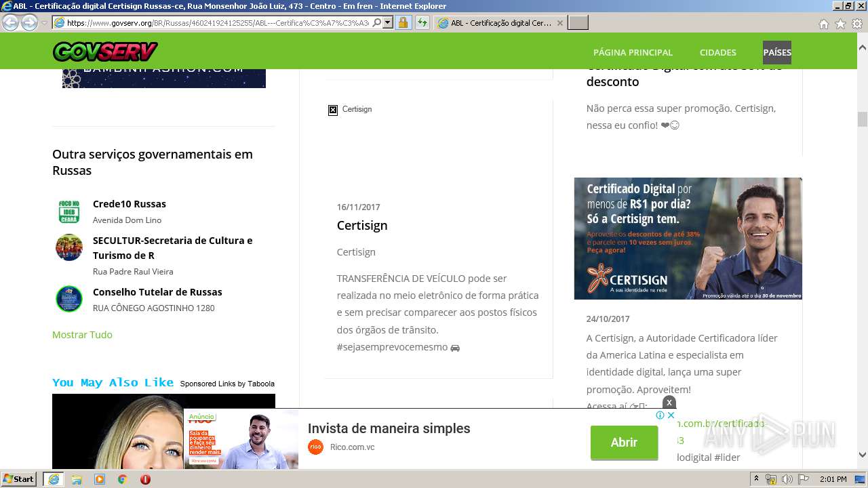
Task: Click the hashtag #sejasemprevocemesmo text
Action: tap(393, 347)
